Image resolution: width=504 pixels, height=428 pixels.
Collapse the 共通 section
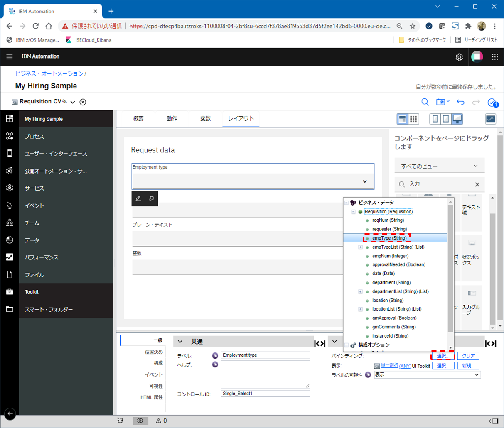tap(180, 342)
